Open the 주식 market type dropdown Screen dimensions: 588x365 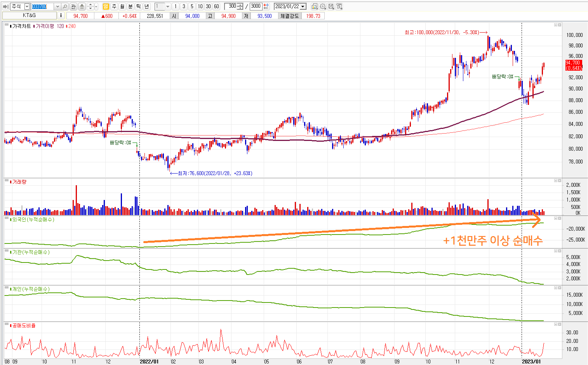pos(27,7)
